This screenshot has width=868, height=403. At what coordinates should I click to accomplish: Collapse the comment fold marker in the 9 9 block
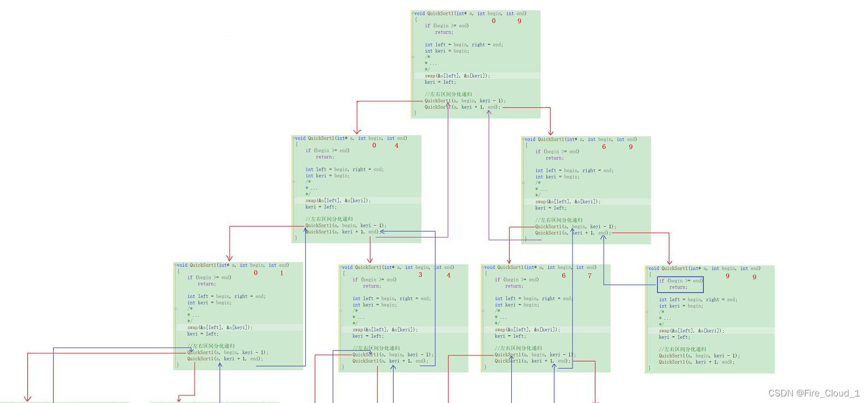[647, 312]
